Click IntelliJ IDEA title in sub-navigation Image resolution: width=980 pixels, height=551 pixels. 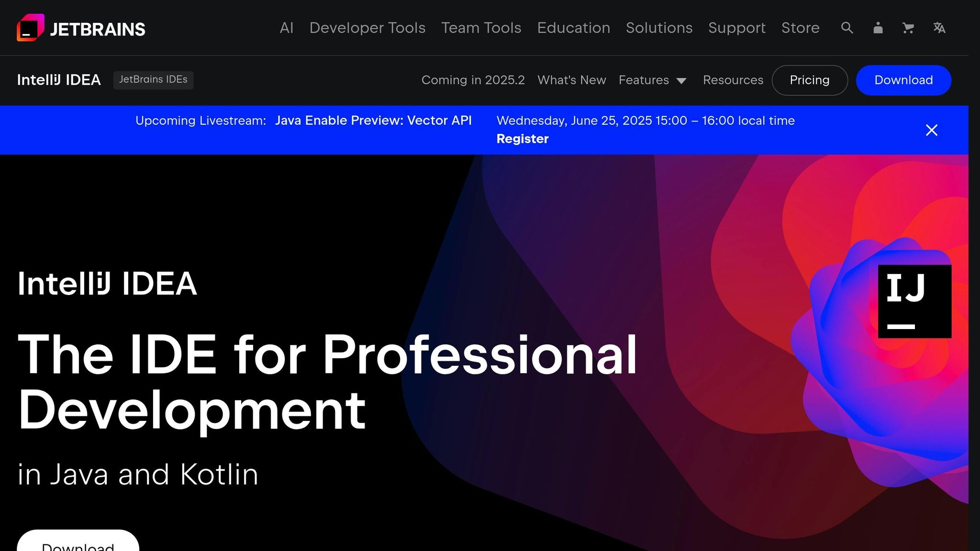(x=59, y=80)
